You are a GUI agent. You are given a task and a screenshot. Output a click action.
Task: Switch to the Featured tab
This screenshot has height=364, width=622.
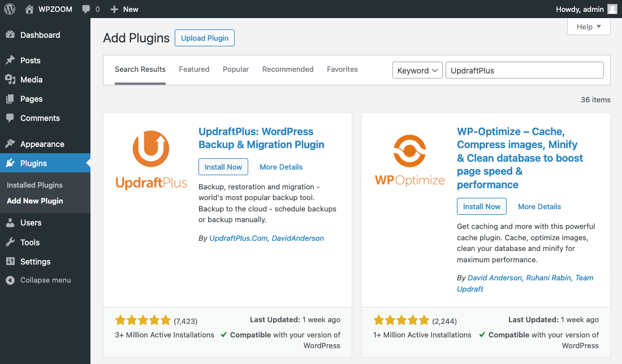tap(194, 70)
